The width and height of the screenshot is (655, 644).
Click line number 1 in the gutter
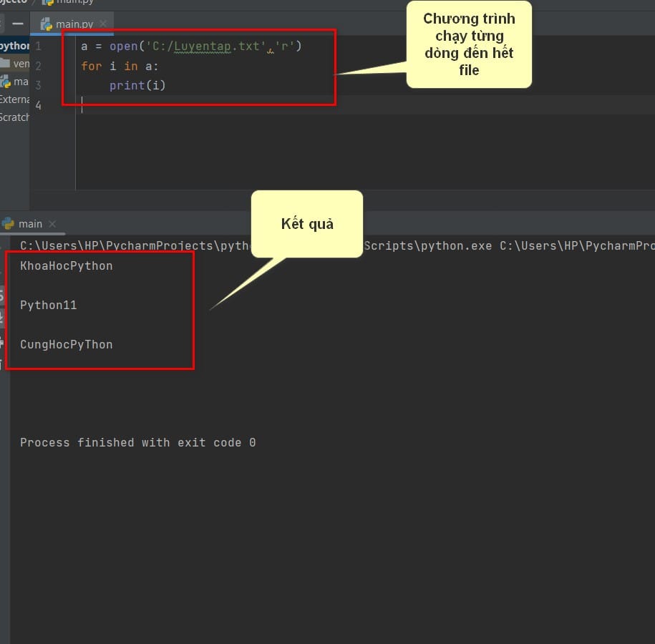pyautogui.click(x=38, y=46)
